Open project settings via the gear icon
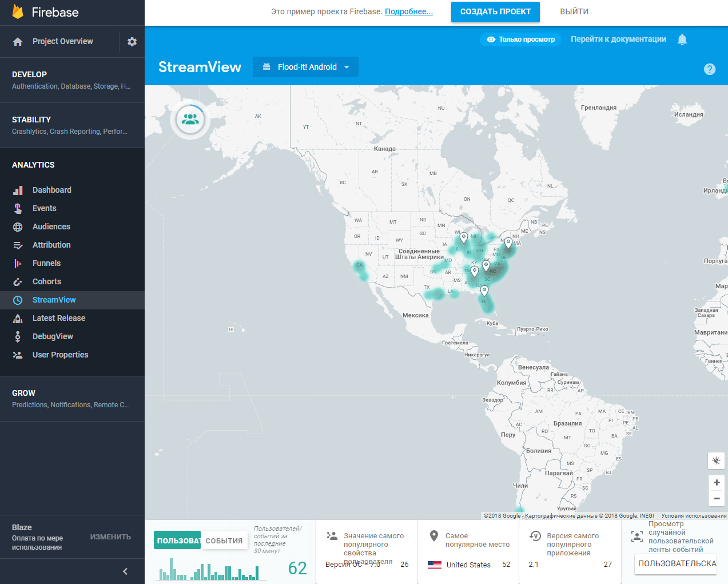Screen dimensions: 728x584 coord(132,41)
